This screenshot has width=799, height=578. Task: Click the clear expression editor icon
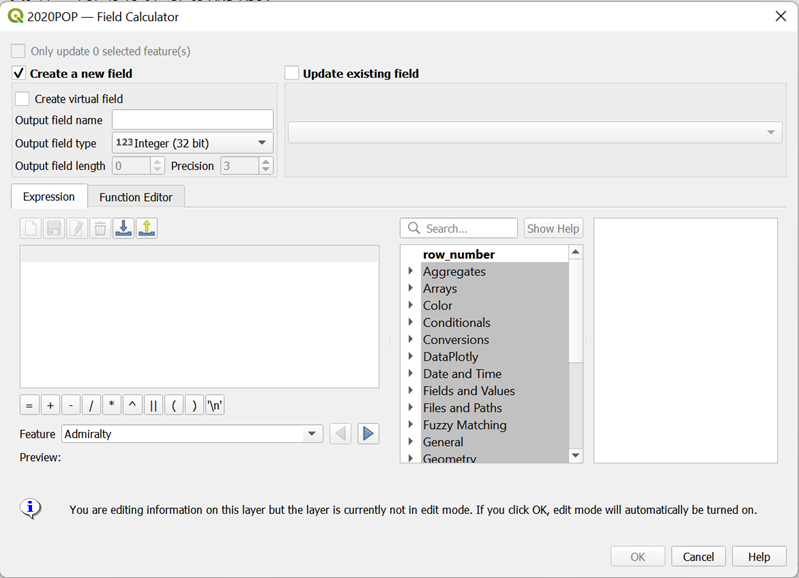coord(31,228)
